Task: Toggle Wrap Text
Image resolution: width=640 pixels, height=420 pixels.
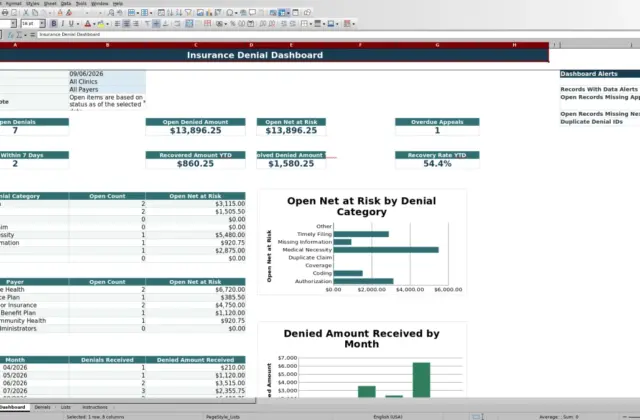Action: (177, 24)
